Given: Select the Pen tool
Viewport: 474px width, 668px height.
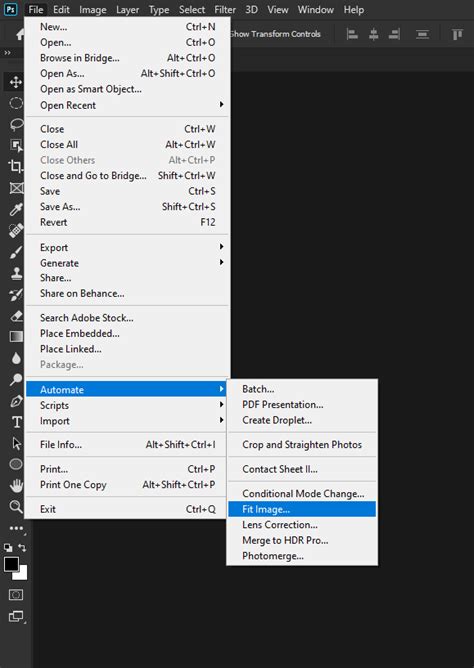Looking at the screenshot, I should pos(16,400).
